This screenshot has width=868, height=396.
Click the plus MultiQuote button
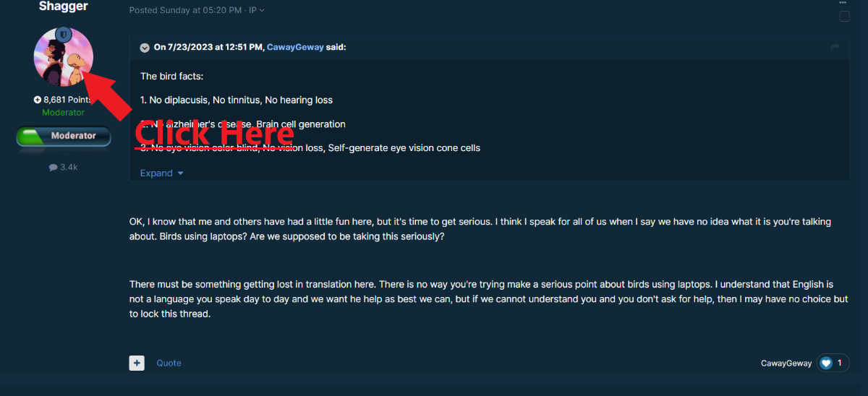tap(137, 363)
